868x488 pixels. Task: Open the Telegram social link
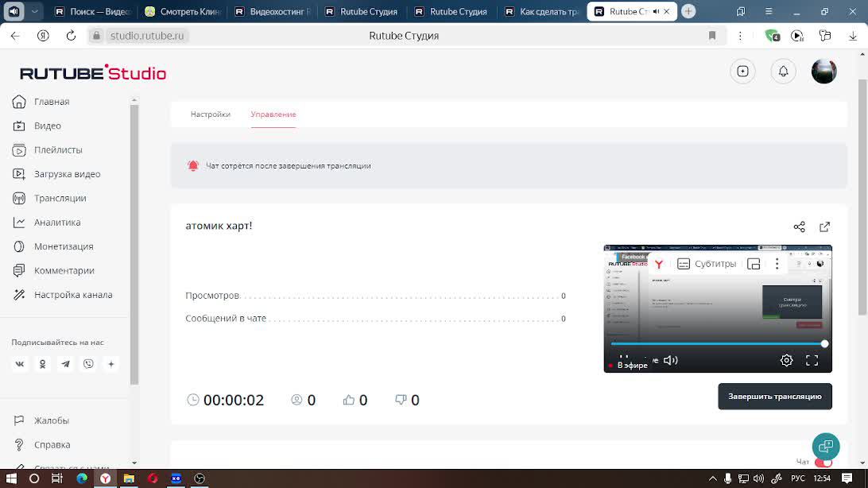click(x=65, y=364)
